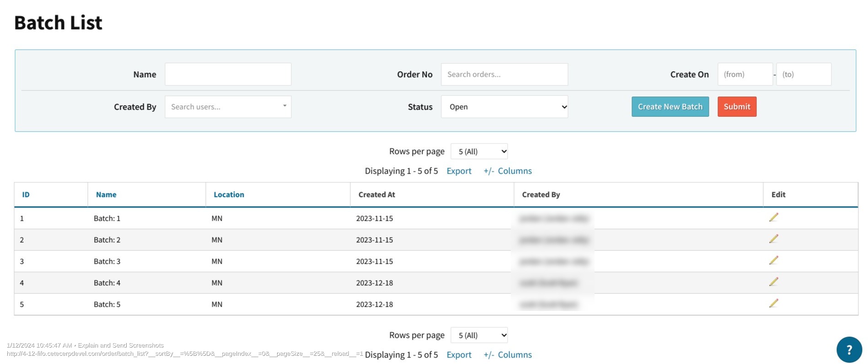Focus the Name filter text field
Screen dimensions: 868x364
228,74
